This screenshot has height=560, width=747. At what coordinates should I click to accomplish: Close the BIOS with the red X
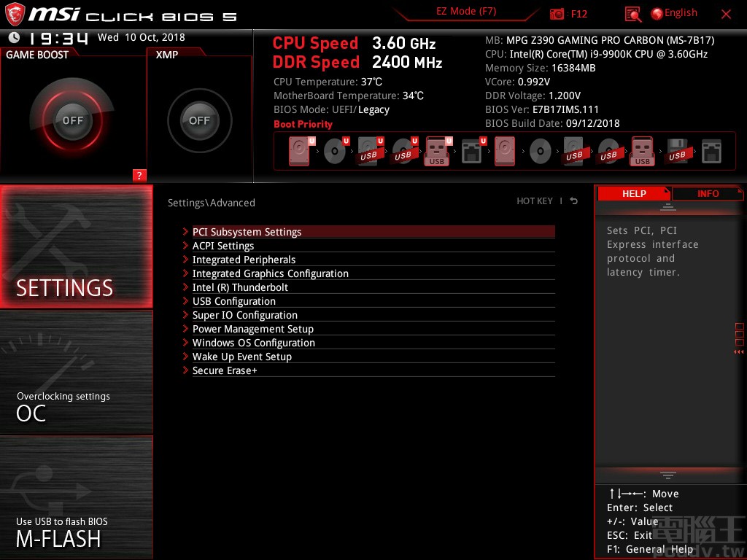[726, 15]
